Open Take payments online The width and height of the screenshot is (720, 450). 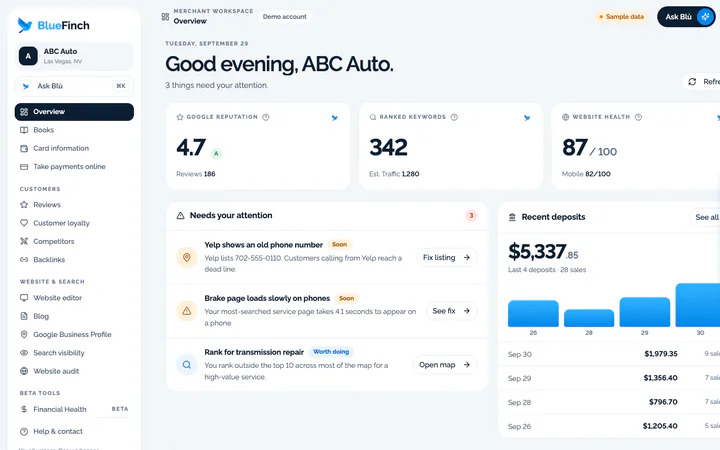[74, 167]
